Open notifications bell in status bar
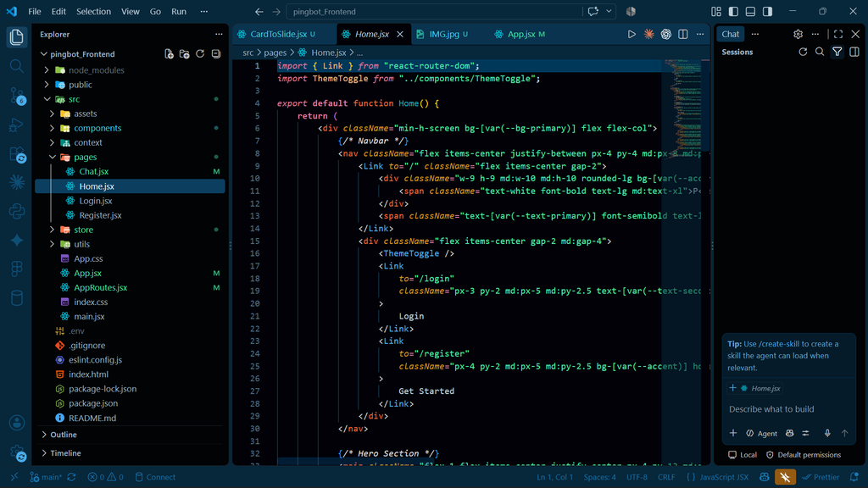Screen dimensions: 868x488 pos(854,477)
